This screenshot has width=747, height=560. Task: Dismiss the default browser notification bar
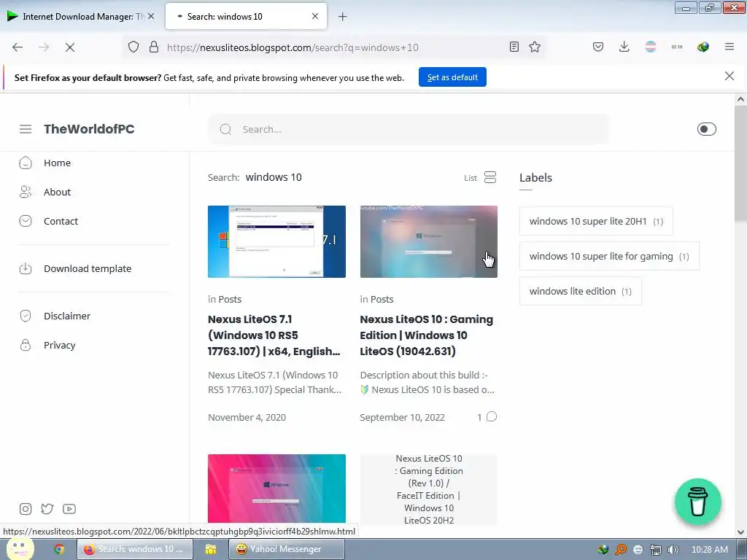[x=729, y=76]
